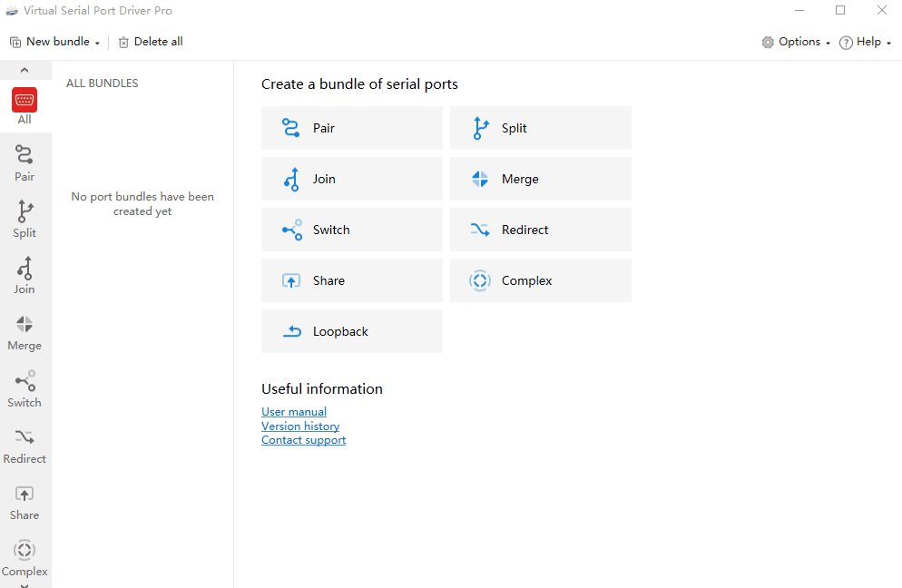This screenshot has height=588, width=902.
Task: Open Share category in the sidebar
Action: pyautogui.click(x=25, y=502)
